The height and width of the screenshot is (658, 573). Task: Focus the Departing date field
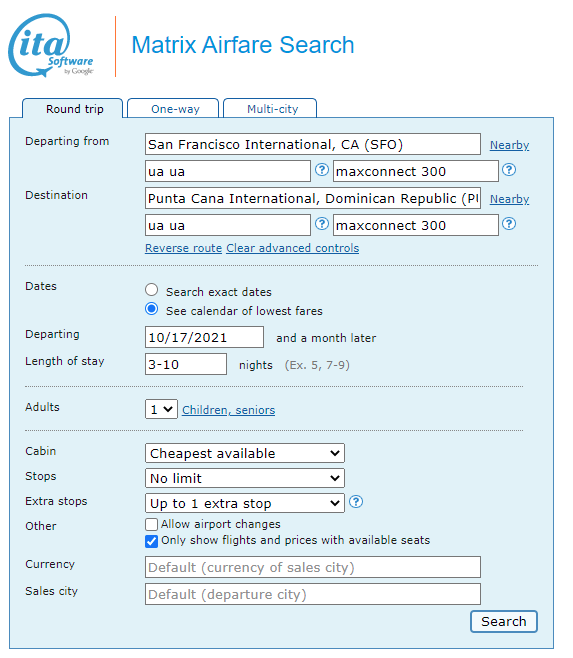click(x=204, y=337)
